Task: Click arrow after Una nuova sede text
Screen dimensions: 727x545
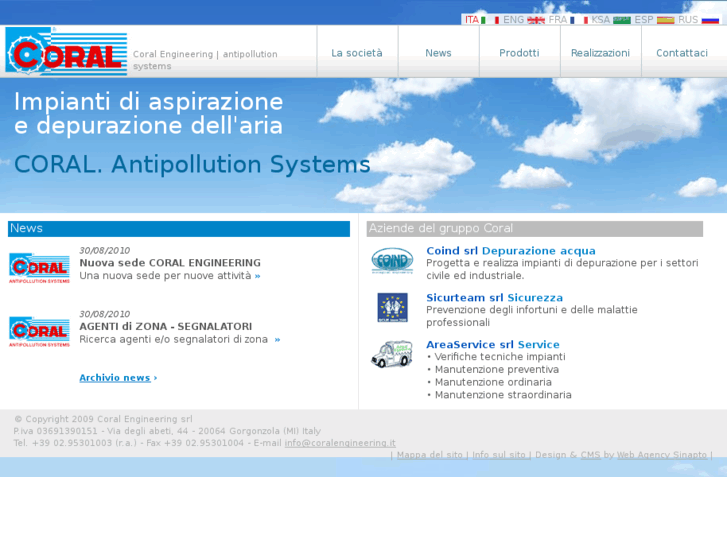Action: click(x=257, y=276)
